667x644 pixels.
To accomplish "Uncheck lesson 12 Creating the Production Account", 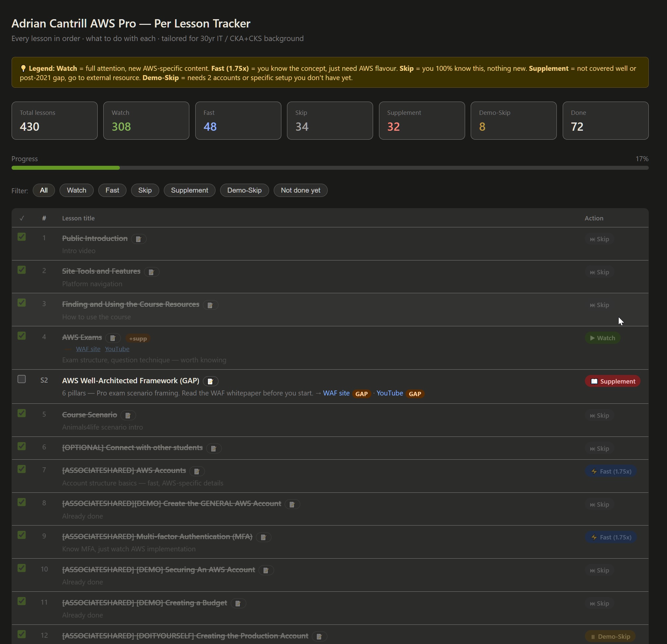I will point(22,634).
